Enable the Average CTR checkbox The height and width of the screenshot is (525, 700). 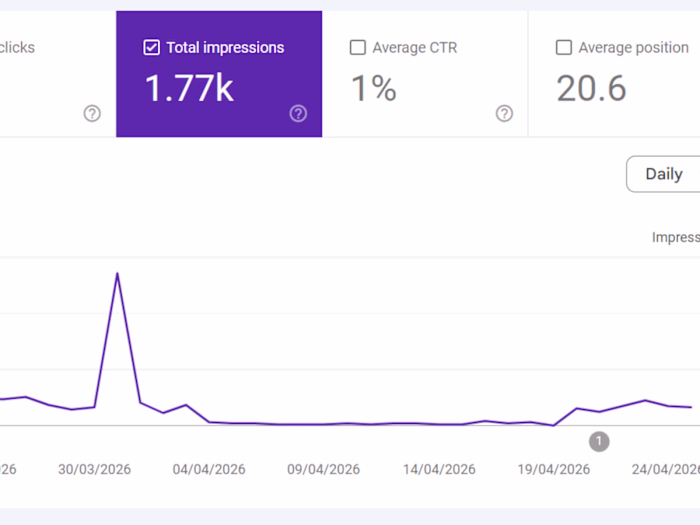[358, 47]
